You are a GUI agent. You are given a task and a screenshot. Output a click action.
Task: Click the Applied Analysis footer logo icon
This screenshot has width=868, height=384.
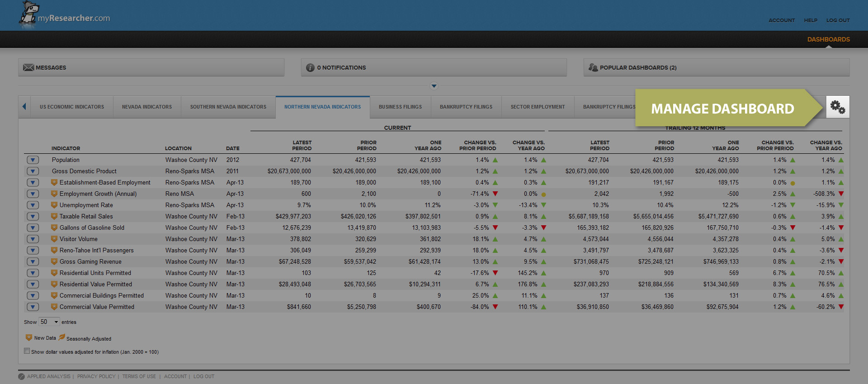(21, 376)
